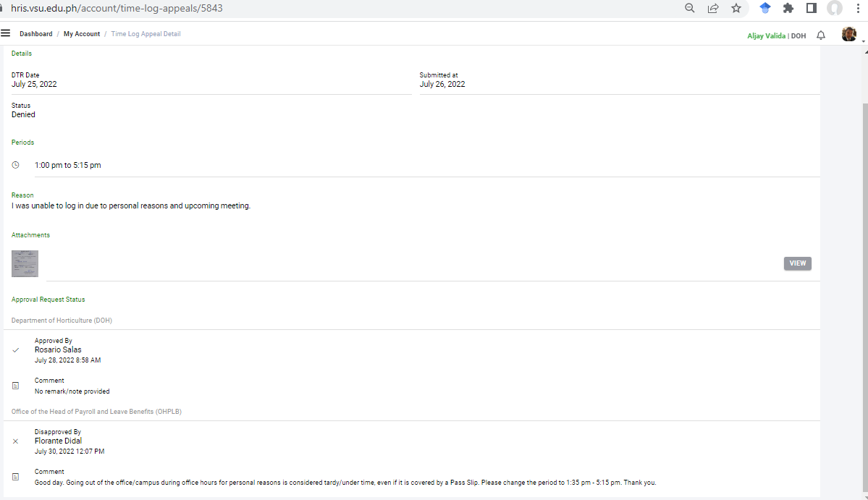Click the Aljay Valida username
This screenshot has height=500, width=868.
[x=766, y=35]
